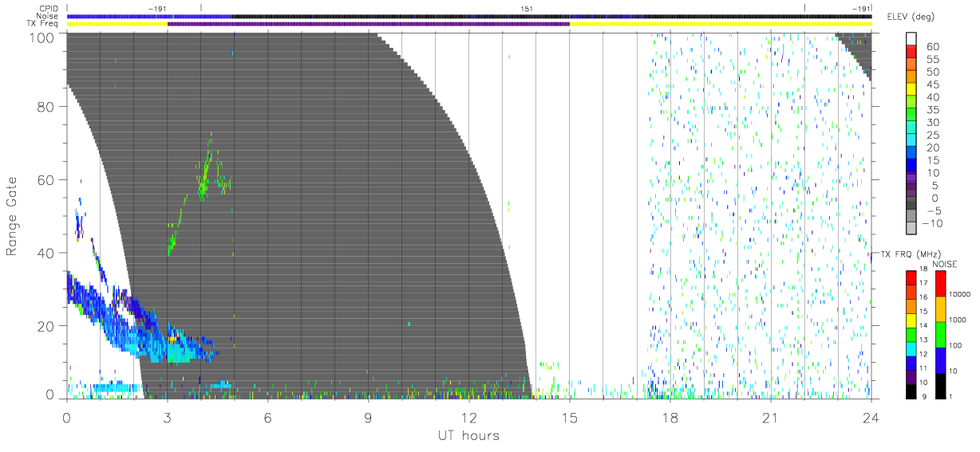Click the UT hours tick label '12'

[x=469, y=417]
